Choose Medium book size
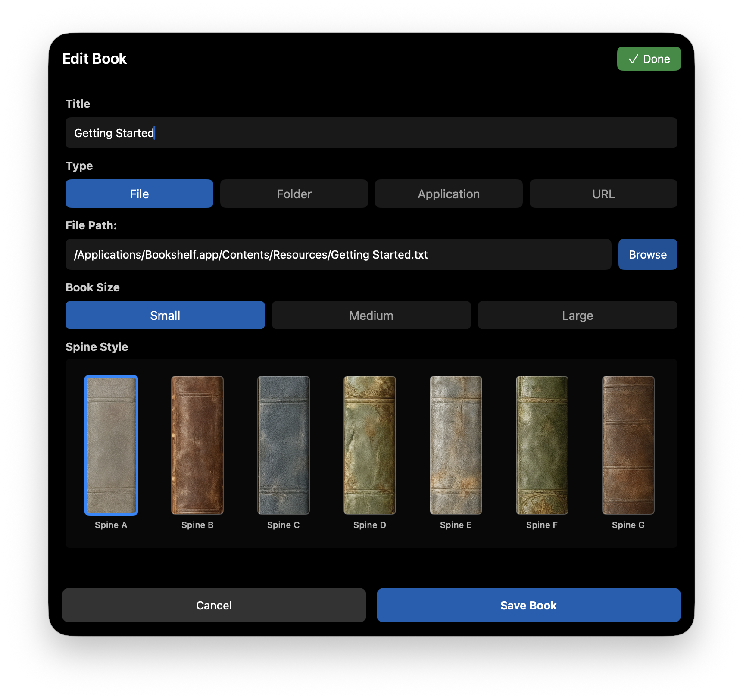 coord(371,315)
